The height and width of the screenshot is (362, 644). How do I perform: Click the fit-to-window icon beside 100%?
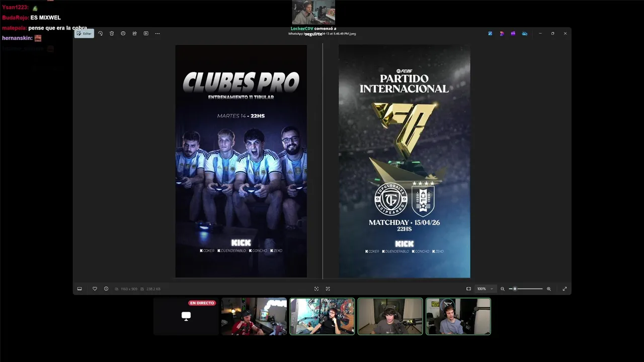468,289
